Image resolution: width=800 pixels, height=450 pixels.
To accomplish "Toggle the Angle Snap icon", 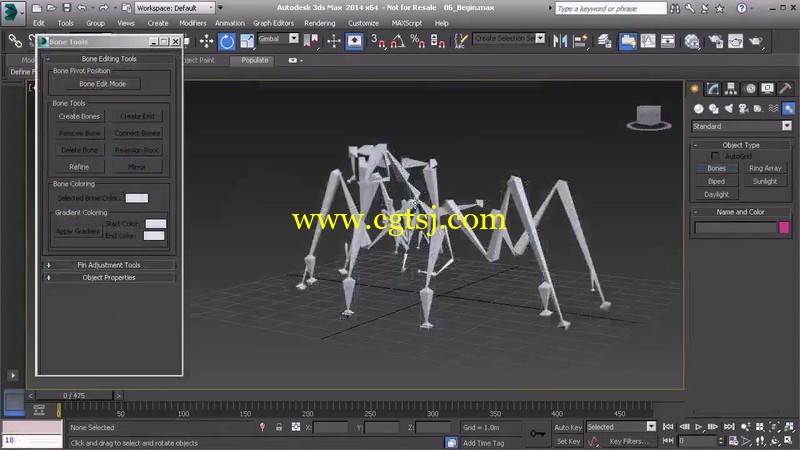I will [398, 41].
